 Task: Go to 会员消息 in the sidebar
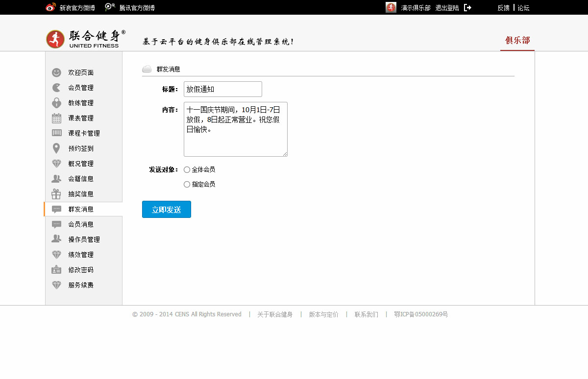pos(81,224)
